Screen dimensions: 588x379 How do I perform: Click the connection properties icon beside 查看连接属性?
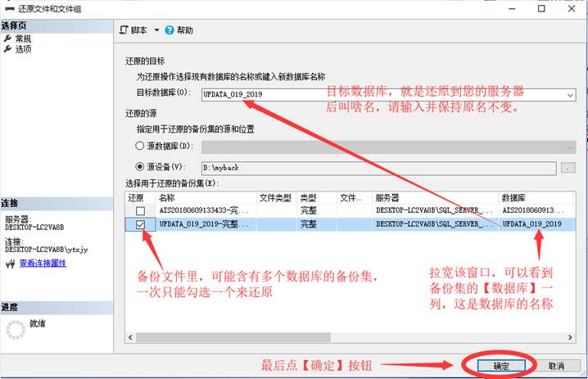click(x=11, y=264)
